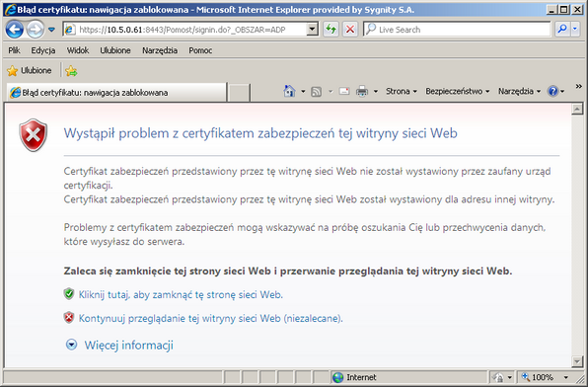Open the Plik menu
The height and width of the screenshot is (387, 588).
14,50
